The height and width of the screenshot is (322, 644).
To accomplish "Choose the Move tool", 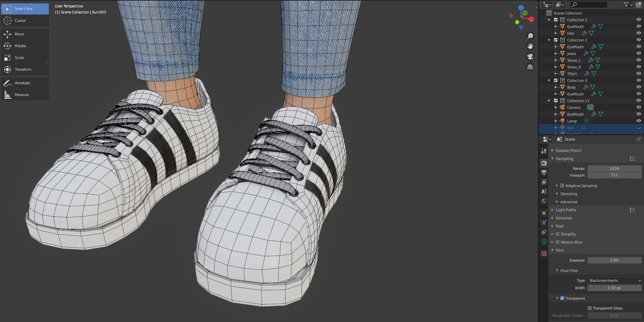I will tap(25, 34).
